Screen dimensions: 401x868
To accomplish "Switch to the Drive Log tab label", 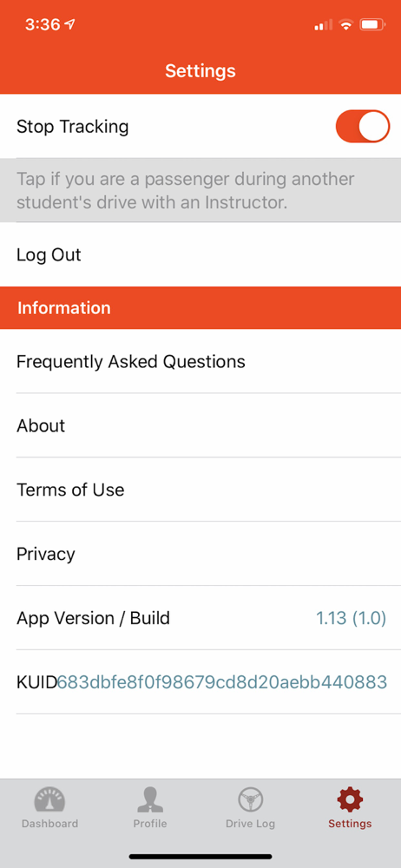I will pos(250,823).
